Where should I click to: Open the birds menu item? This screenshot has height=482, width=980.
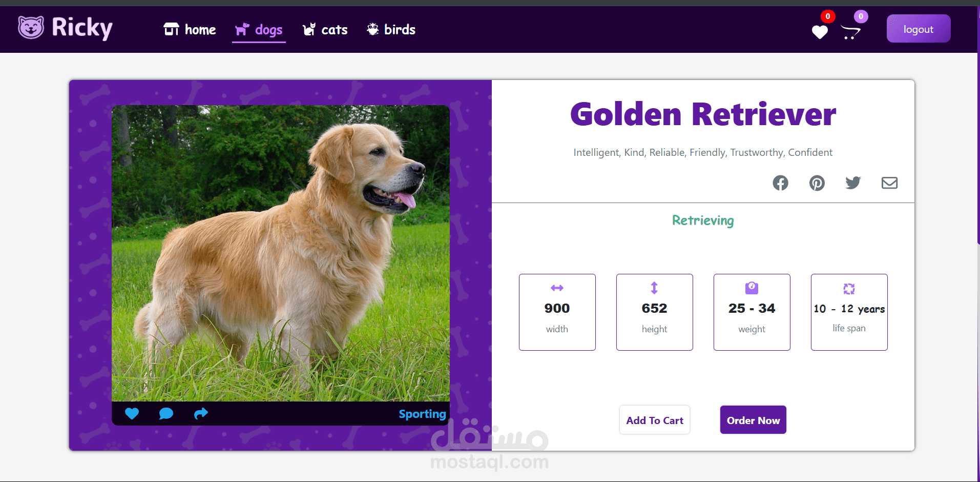[x=391, y=30]
